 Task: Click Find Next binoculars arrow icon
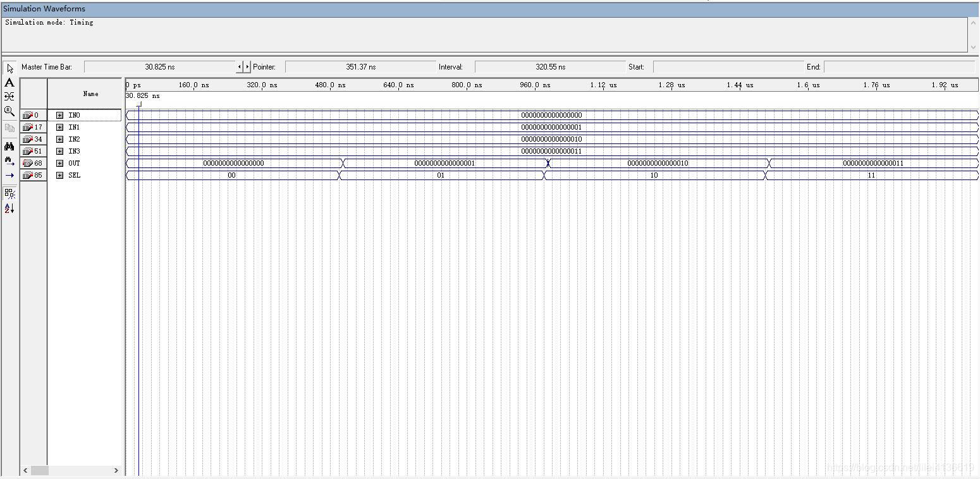(x=9, y=161)
